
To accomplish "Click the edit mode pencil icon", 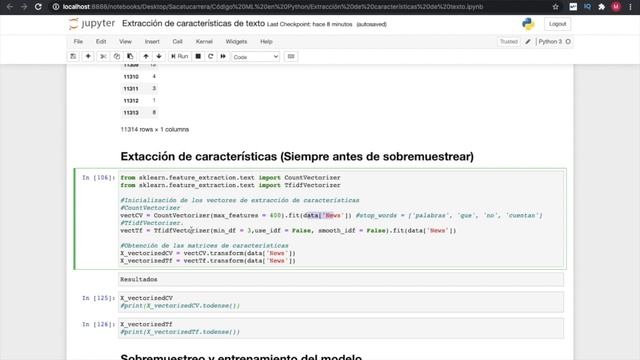I will pos(528,42).
